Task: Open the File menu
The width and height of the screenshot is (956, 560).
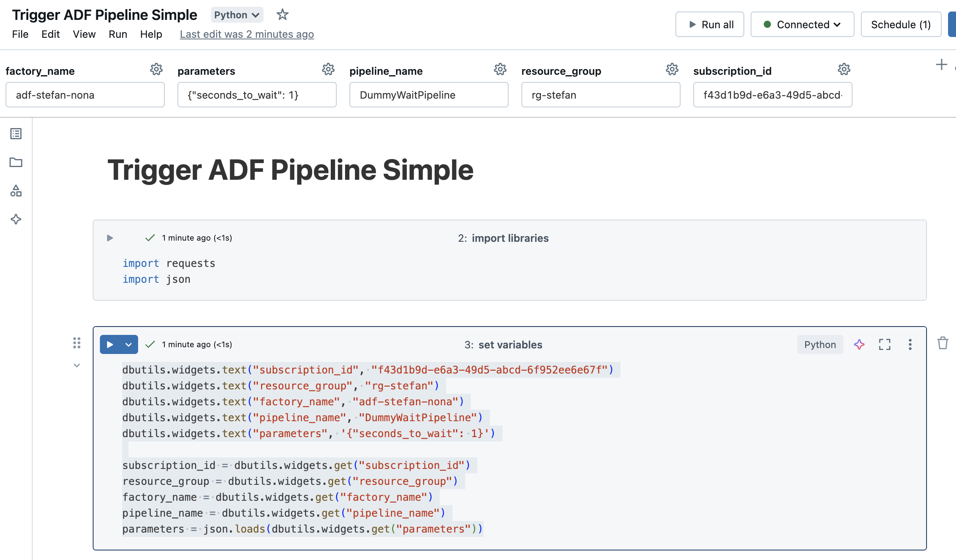Action: tap(20, 34)
